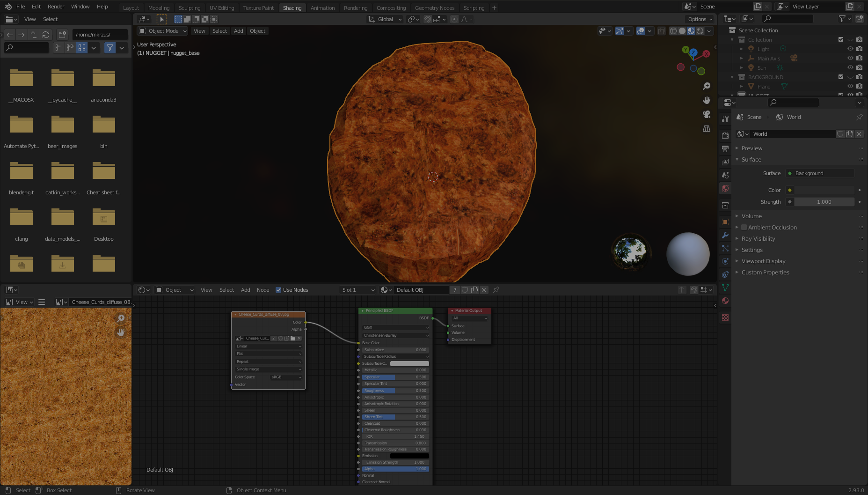Toggle the Use Nodes checkbox
868x495 pixels.
[278, 290]
